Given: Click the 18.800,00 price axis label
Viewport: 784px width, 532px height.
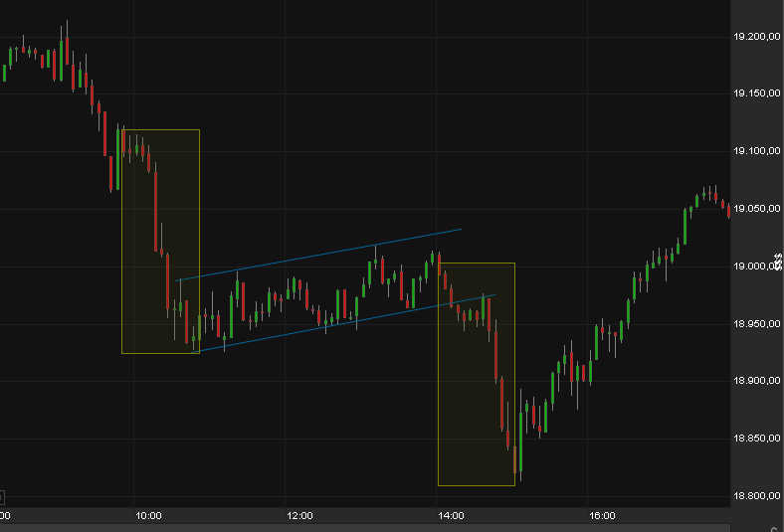Looking at the screenshot, I should 756,495.
